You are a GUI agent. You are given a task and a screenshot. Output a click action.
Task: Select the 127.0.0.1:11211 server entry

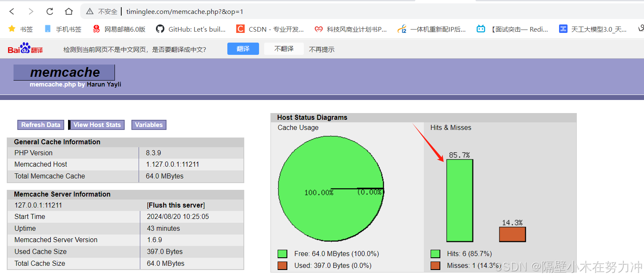(x=38, y=205)
